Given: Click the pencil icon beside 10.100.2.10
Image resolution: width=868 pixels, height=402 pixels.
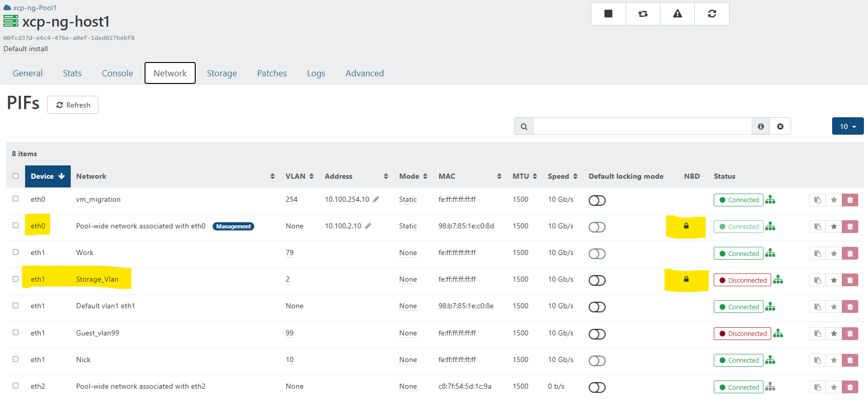Looking at the screenshot, I should pyautogui.click(x=368, y=226).
